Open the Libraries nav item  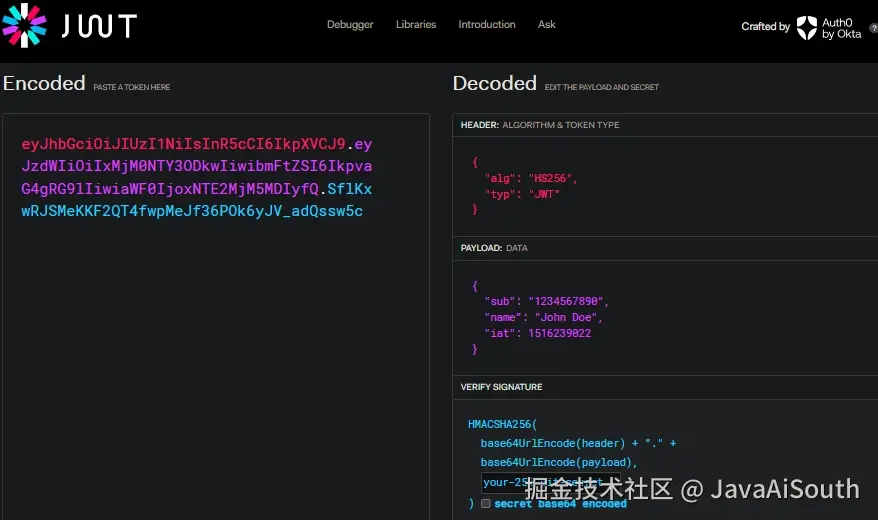(x=416, y=25)
